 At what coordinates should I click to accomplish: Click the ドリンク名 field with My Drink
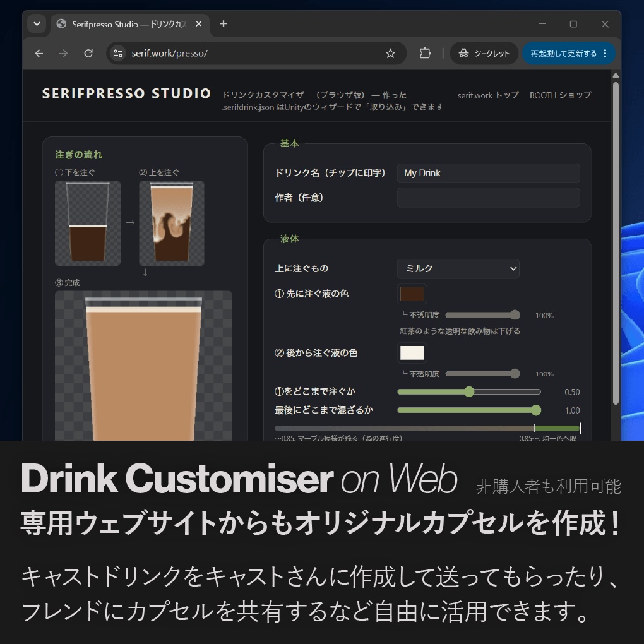pyautogui.click(x=488, y=174)
